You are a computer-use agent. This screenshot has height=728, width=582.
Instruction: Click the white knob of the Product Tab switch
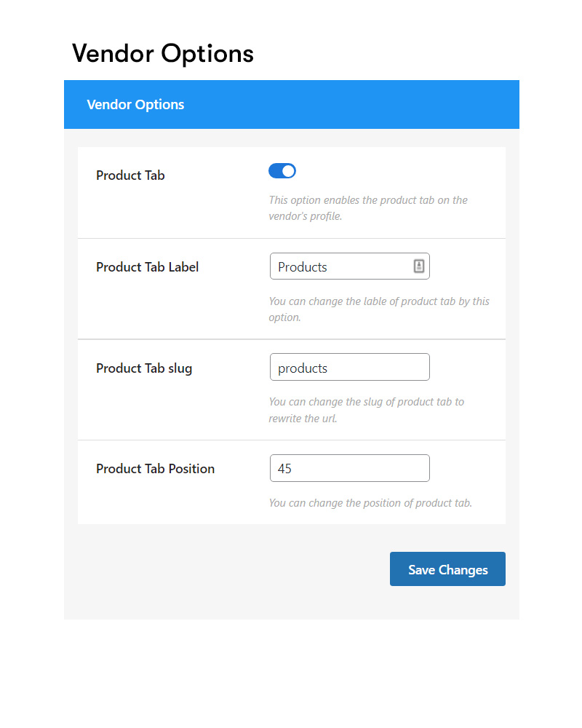coord(288,171)
